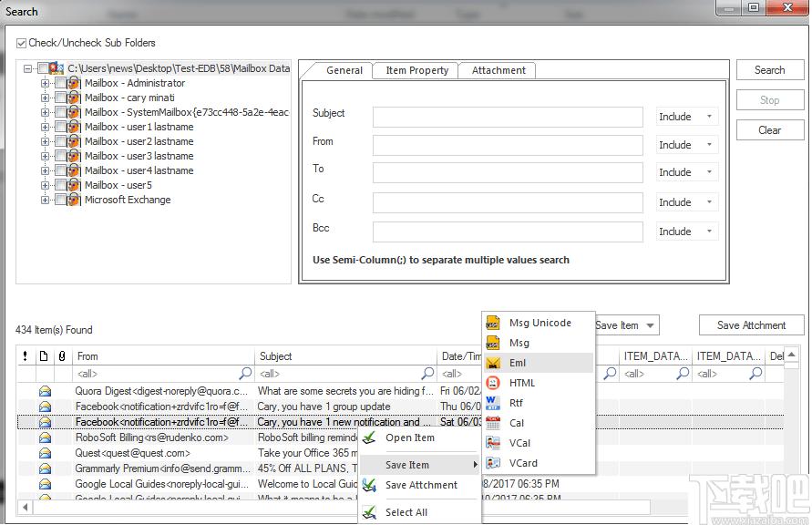Click the Select All menu icon
The image size is (812, 525).
[369, 512]
